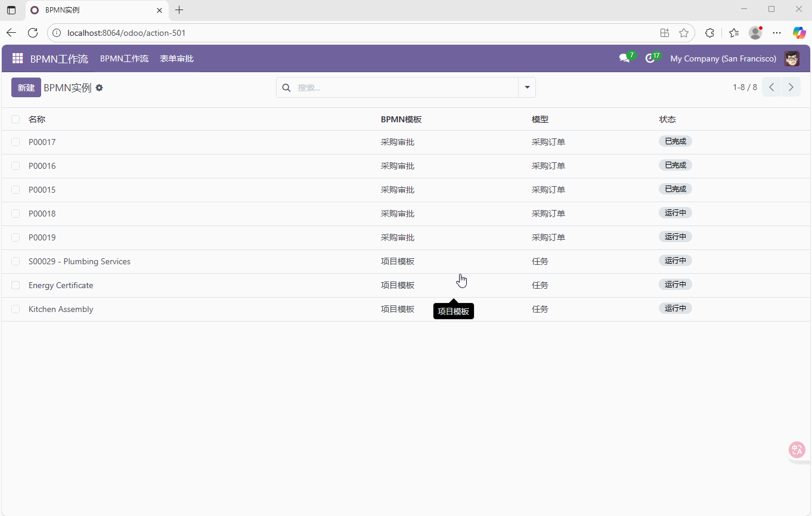
Task: Open the My Company (San Francisco) switcher
Action: click(x=723, y=58)
